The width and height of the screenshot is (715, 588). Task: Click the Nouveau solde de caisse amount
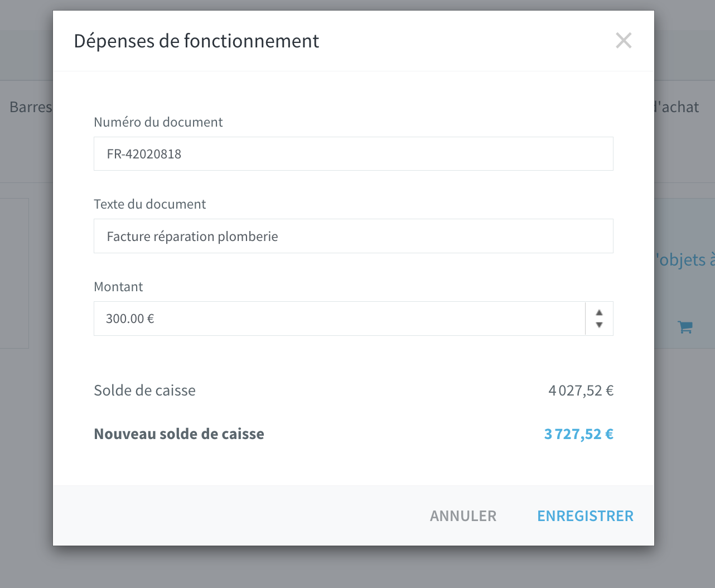(579, 434)
